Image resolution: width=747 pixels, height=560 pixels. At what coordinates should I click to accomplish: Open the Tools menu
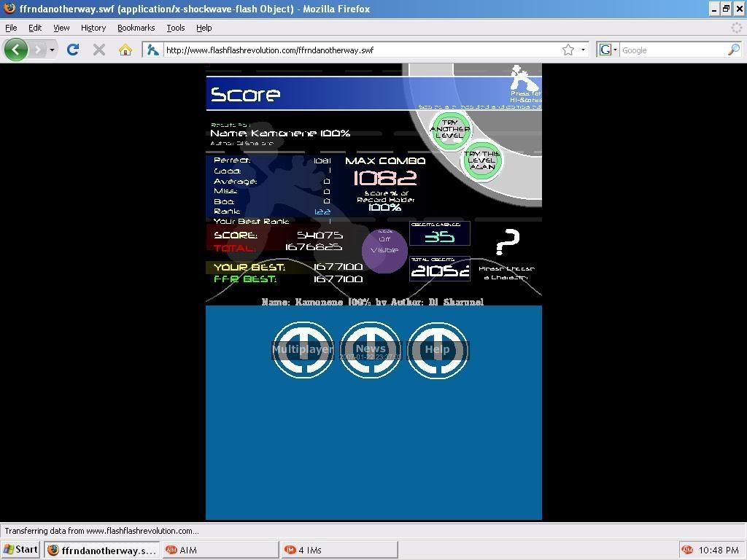click(175, 28)
